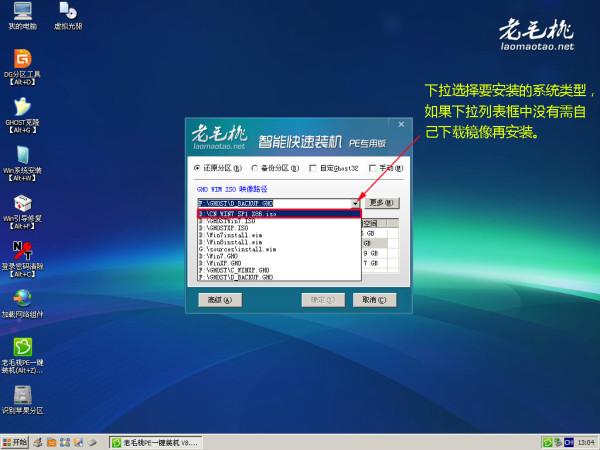This screenshot has height=450, width=600.
Task: Open the Win系统安装 desktop icon
Action: (x=23, y=164)
